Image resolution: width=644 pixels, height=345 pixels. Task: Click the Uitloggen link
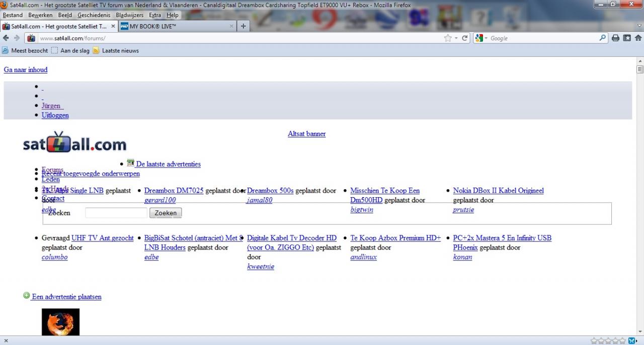[55, 115]
